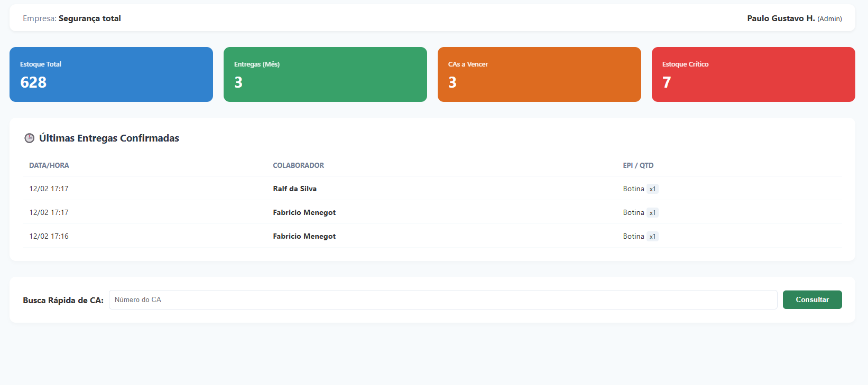The height and width of the screenshot is (385, 868).
Task: Focus the Número do CA input field
Action: pyautogui.click(x=442, y=299)
